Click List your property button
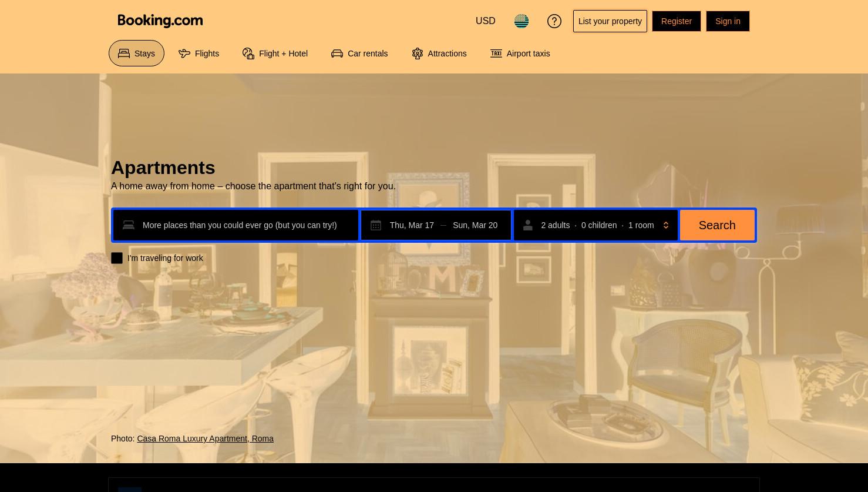 (610, 21)
